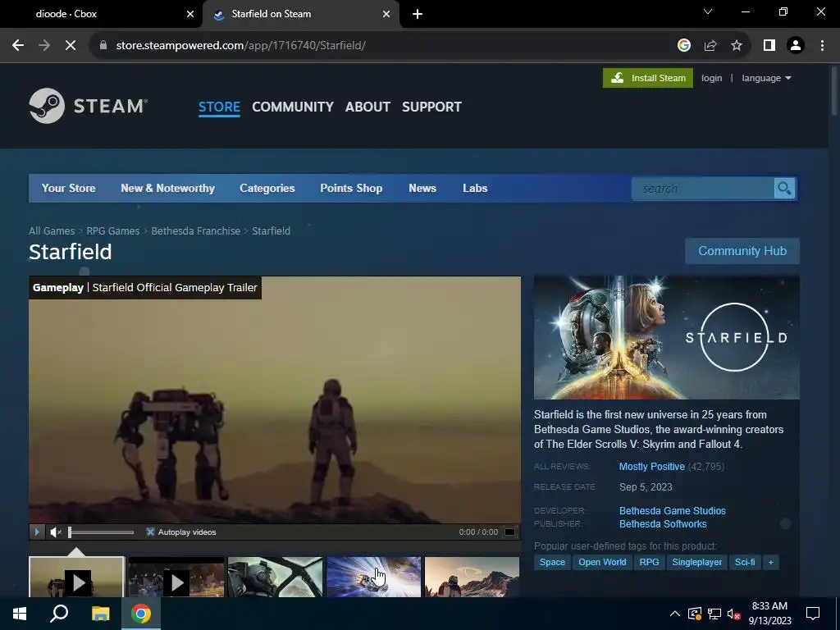Go to All Games breadcrumb
Image resolution: width=840 pixels, height=630 pixels.
point(52,231)
